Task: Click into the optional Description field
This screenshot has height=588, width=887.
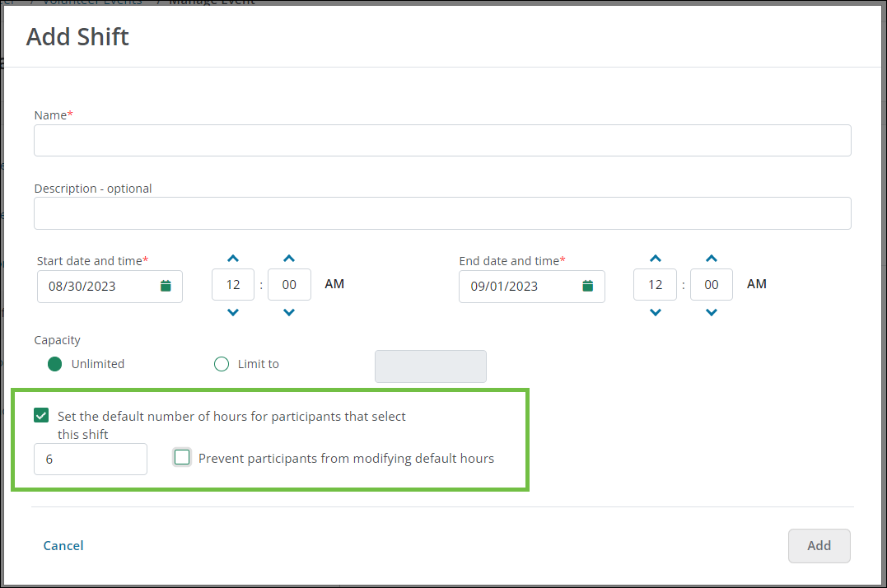Action: coord(442,213)
